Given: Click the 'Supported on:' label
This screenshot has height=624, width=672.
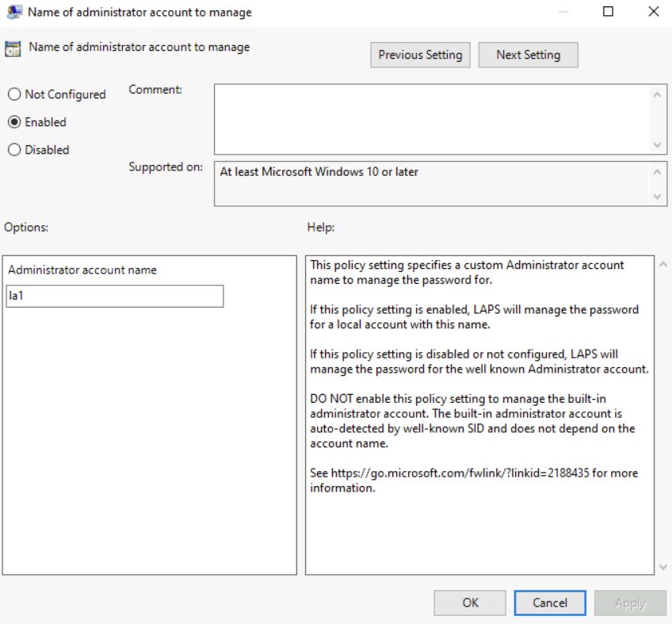Looking at the screenshot, I should [x=166, y=167].
